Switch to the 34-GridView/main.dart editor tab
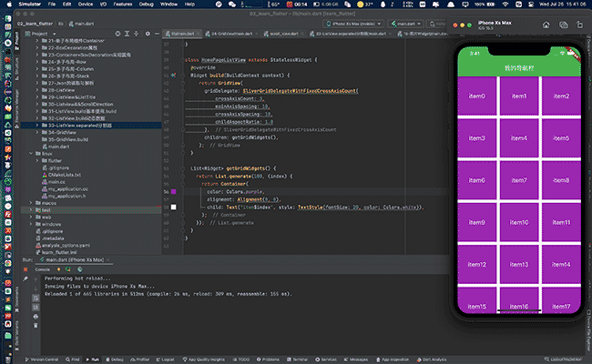The image size is (592, 364). [x=231, y=34]
